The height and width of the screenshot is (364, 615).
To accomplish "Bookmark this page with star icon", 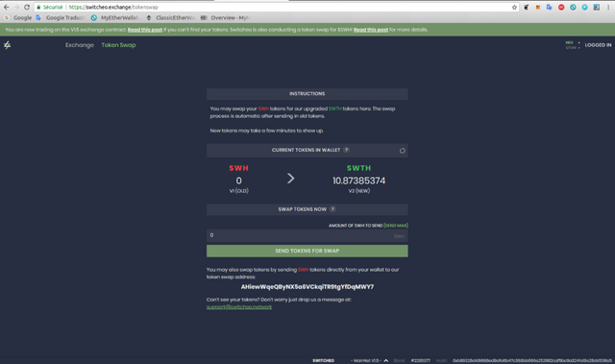I will (514, 7).
